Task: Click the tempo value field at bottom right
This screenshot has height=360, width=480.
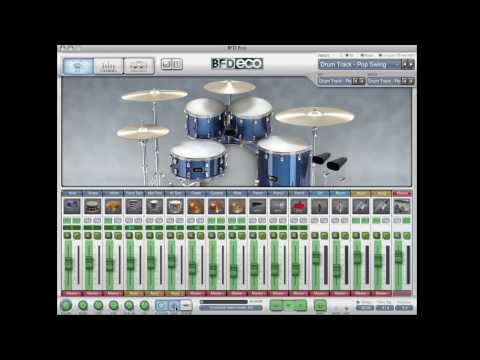Action: pyautogui.click(x=365, y=308)
